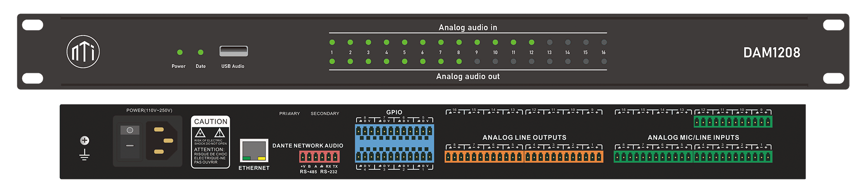Click the green Date indicator LED
This screenshot has height=189, width=868.
[201, 52]
